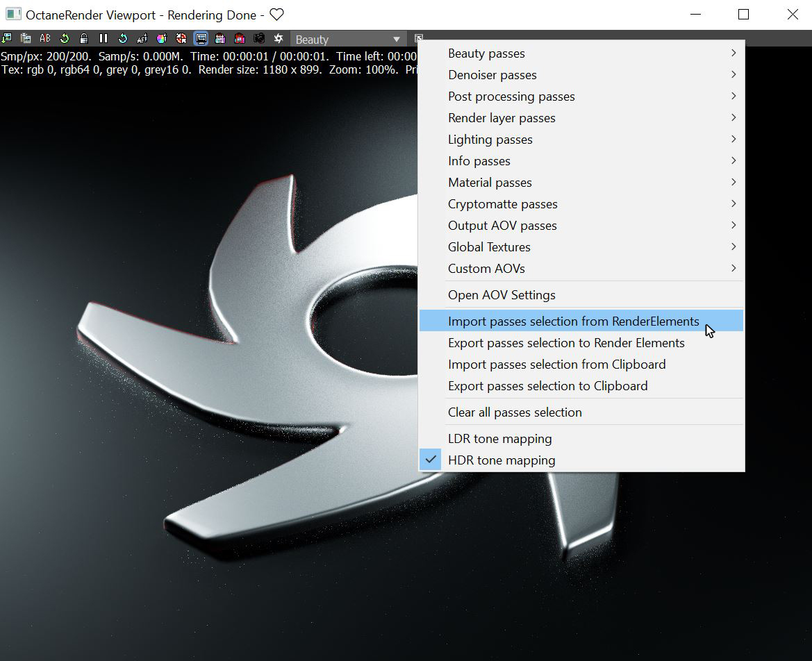Image resolution: width=812 pixels, height=661 pixels.
Task: Open the color picker tool icon
Action: (x=160, y=38)
